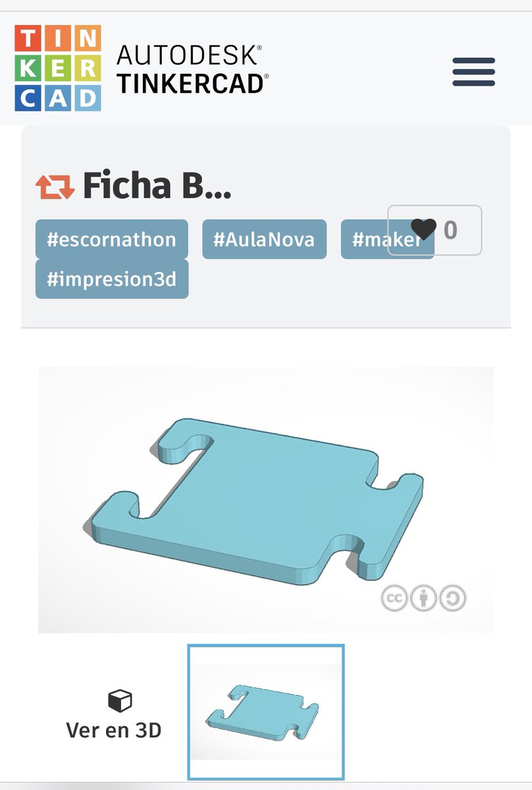
Task: Open the hamburger navigation menu
Action: point(473,72)
